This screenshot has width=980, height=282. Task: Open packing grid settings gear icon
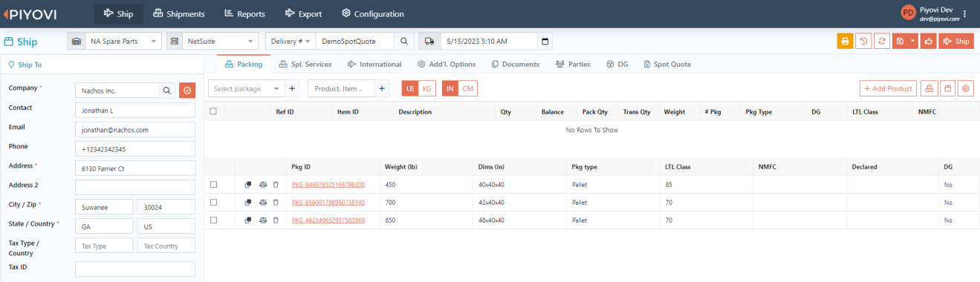[x=966, y=88]
